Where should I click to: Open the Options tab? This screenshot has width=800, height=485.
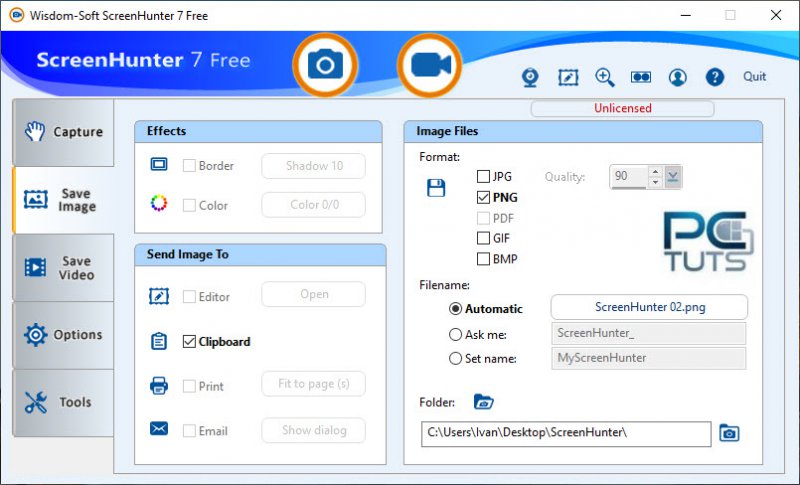pos(63,335)
